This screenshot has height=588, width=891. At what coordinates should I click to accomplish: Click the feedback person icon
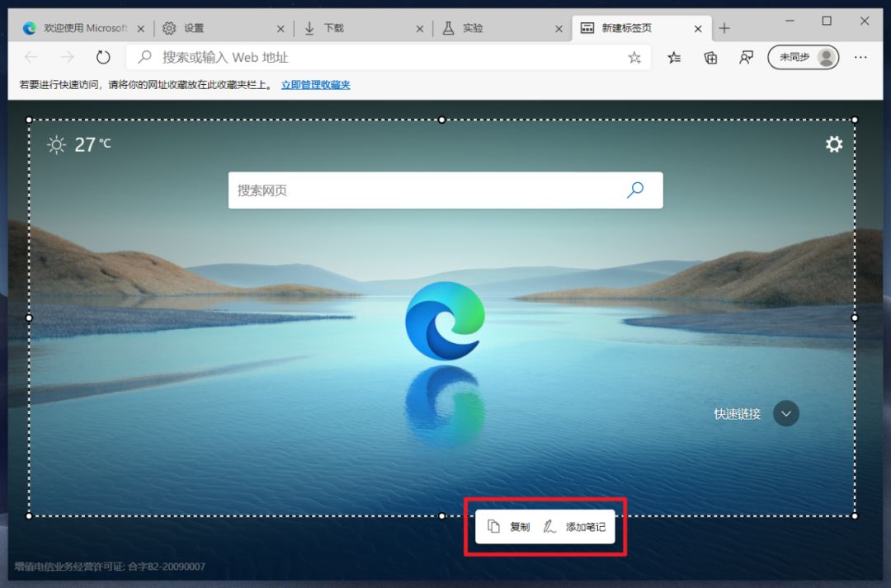pos(746,57)
